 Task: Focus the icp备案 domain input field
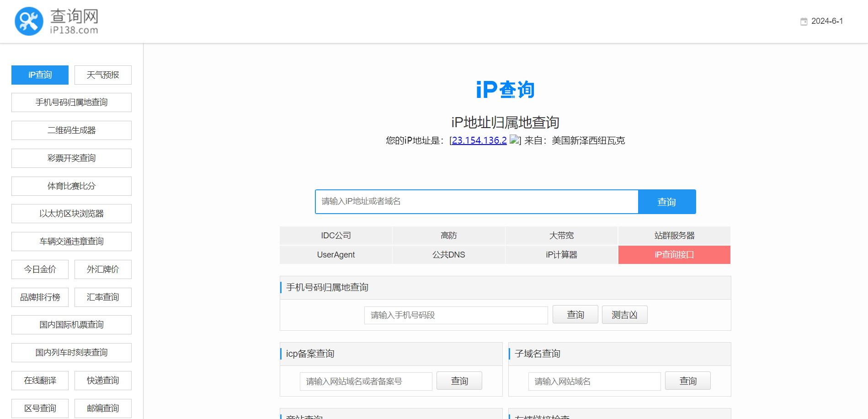pos(366,381)
